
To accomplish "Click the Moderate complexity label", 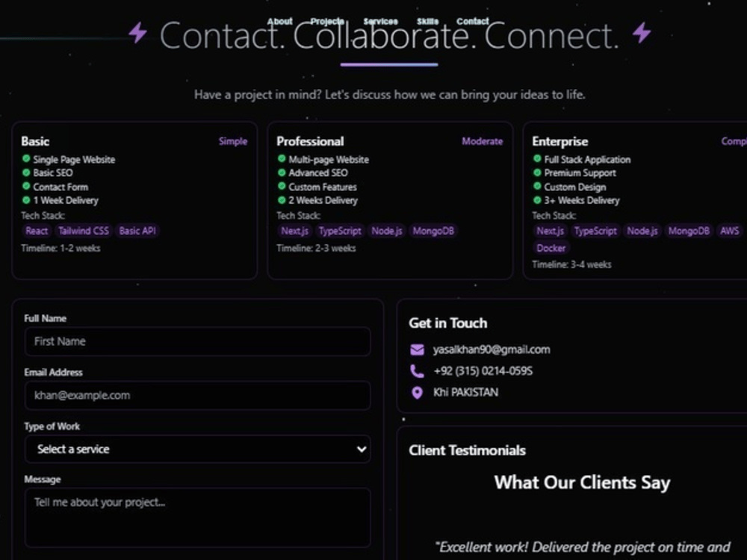I will [x=482, y=141].
